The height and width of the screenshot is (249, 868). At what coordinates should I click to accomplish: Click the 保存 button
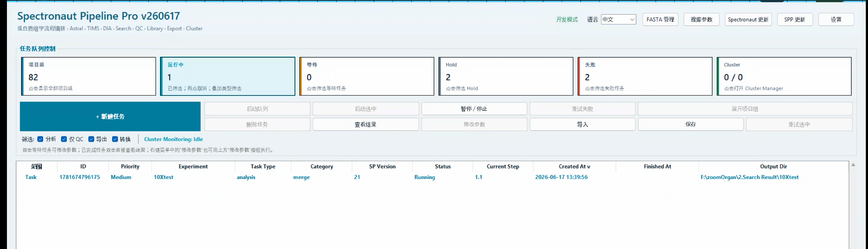pos(691,124)
